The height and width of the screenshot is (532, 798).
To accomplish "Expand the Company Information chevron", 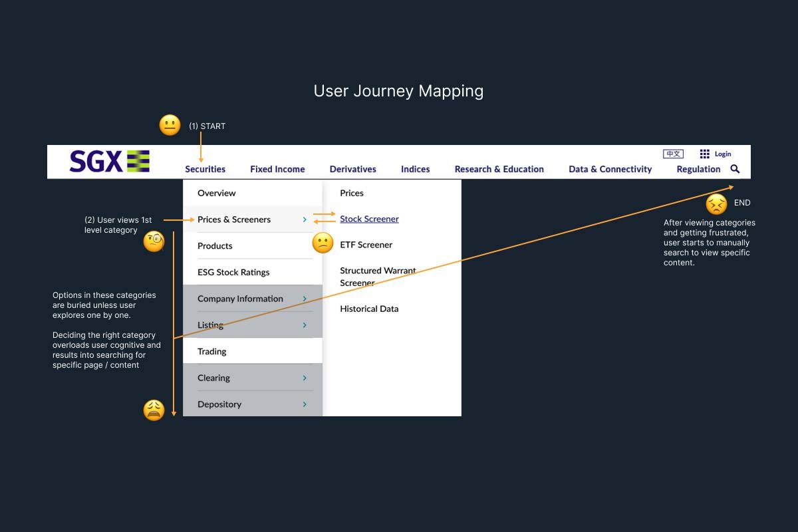I will [305, 299].
